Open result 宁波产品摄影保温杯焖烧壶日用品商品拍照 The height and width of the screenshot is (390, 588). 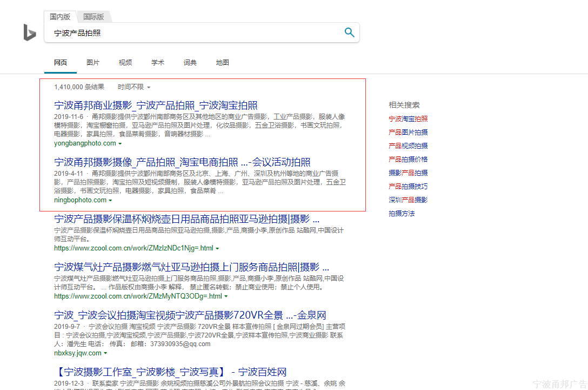click(187, 219)
